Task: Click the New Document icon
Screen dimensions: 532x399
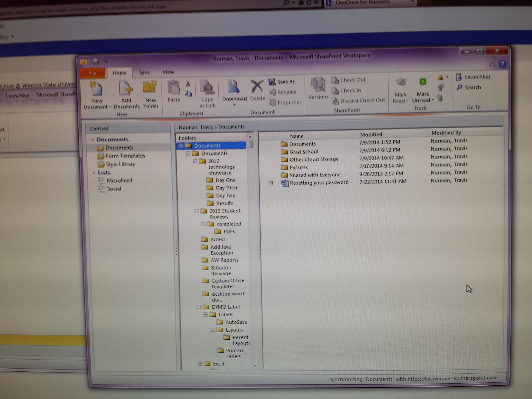Action: click(97, 89)
